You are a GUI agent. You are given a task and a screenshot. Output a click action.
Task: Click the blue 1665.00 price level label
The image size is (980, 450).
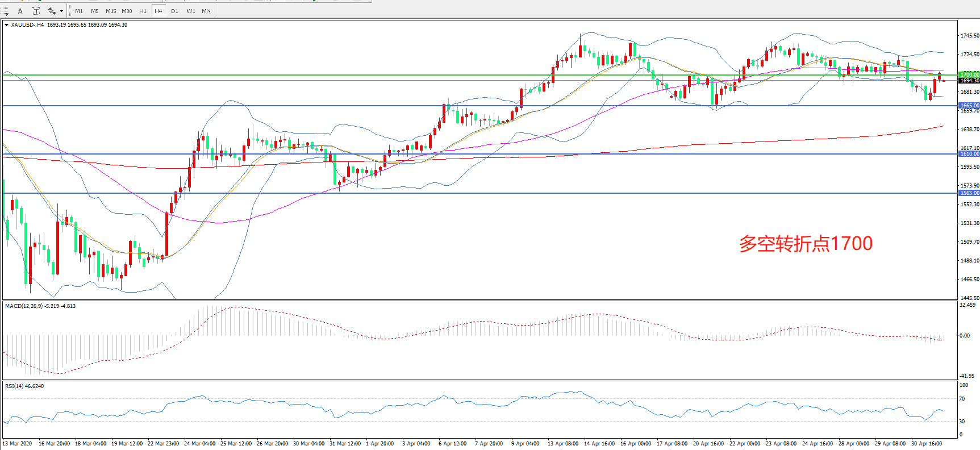(x=969, y=106)
